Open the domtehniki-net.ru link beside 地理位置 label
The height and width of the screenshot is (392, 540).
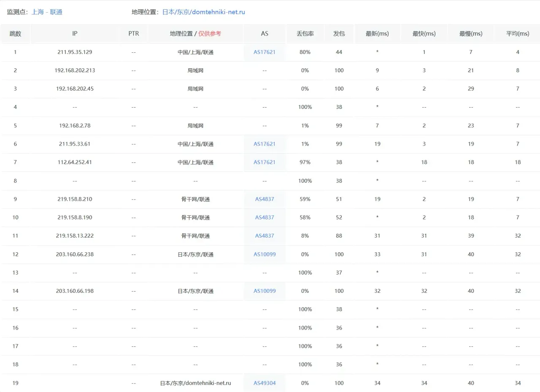(204, 12)
